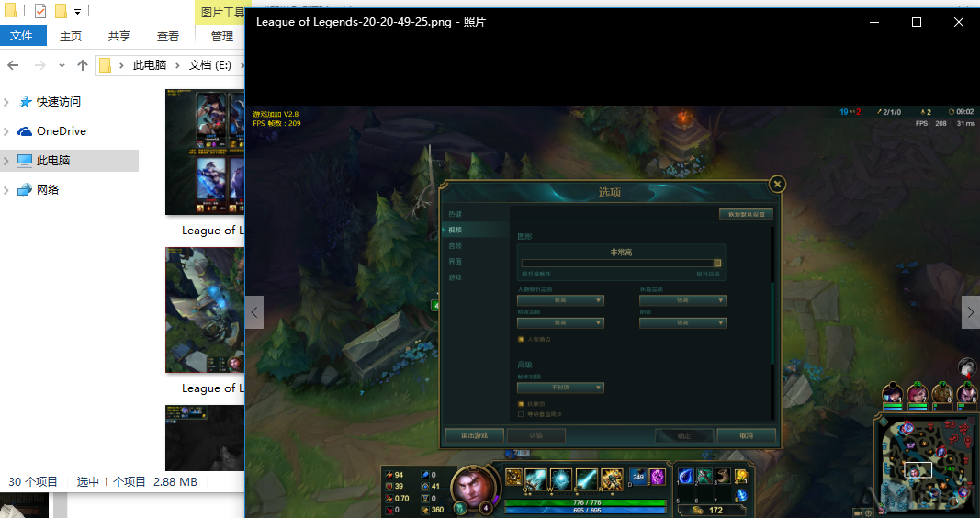Go up one folder level in Explorer
980x518 pixels.
point(83,65)
